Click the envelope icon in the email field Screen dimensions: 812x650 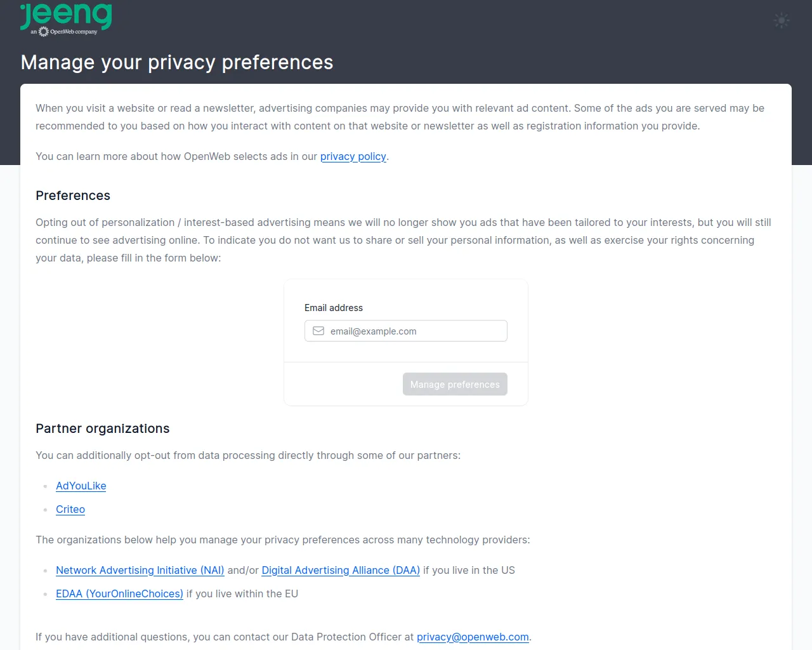point(318,331)
